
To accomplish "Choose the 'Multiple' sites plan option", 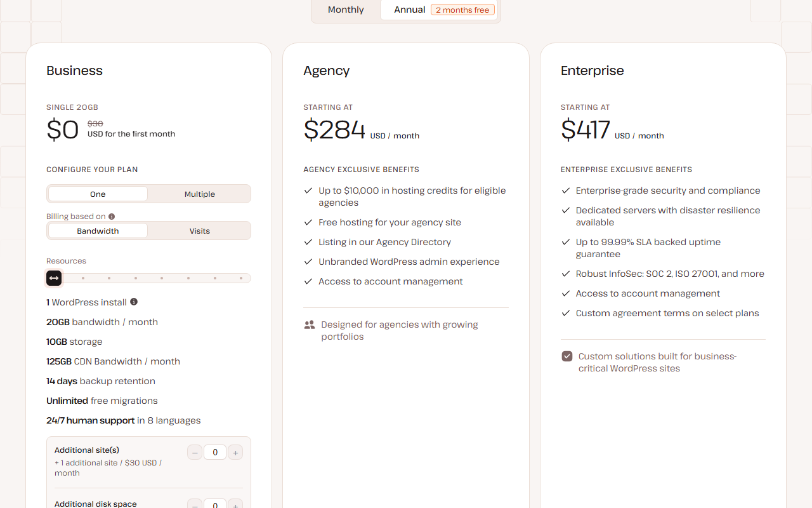I will point(200,194).
